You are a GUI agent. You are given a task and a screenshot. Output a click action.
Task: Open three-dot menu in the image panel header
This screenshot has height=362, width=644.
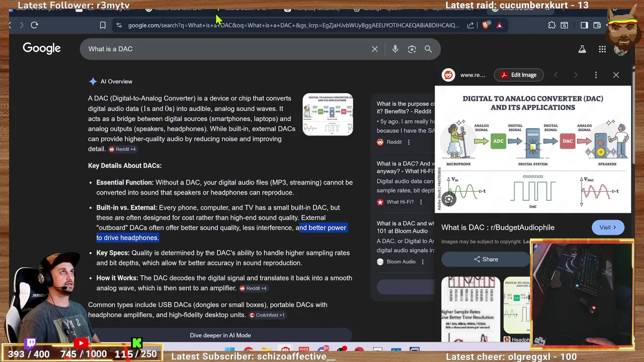pos(596,75)
